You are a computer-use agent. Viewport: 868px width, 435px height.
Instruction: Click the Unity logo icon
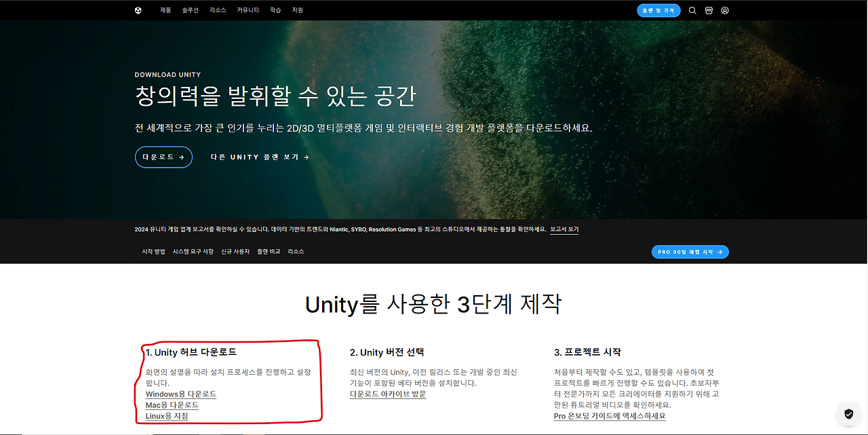pyautogui.click(x=138, y=10)
